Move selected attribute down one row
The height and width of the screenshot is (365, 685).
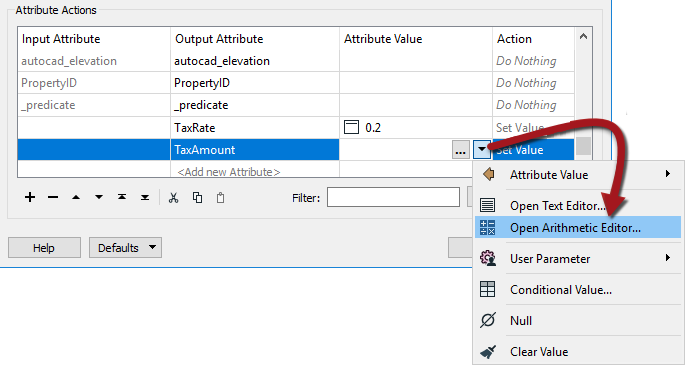click(x=99, y=197)
